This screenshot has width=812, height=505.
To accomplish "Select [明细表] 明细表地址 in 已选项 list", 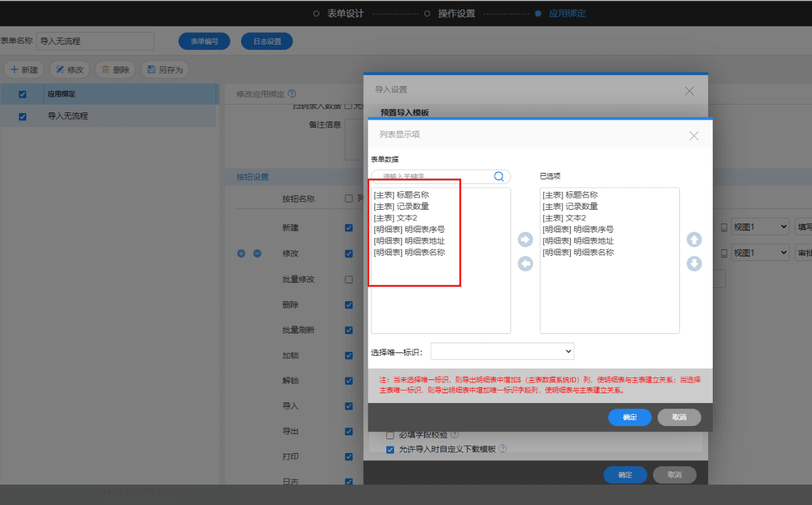I will (x=578, y=241).
